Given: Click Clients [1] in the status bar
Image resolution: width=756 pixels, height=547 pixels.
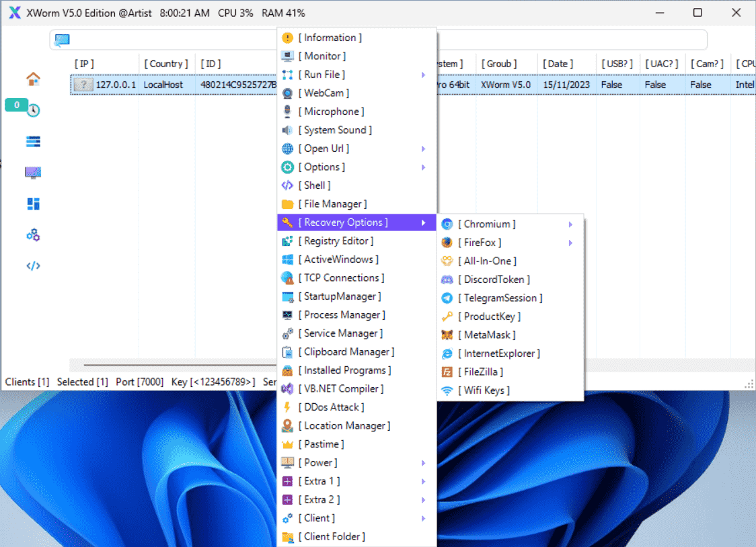Looking at the screenshot, I should point(27,382).
